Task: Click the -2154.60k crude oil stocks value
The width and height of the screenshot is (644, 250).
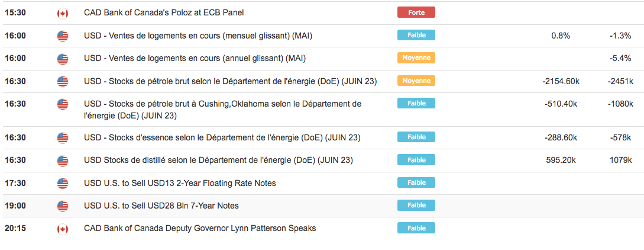Action: coord(560,81)
